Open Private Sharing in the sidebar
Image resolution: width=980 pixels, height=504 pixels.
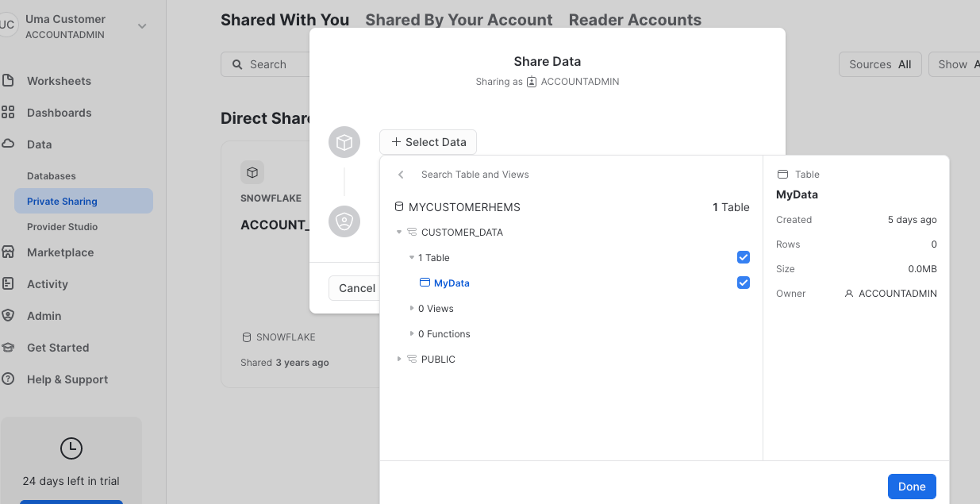(83, 202)
